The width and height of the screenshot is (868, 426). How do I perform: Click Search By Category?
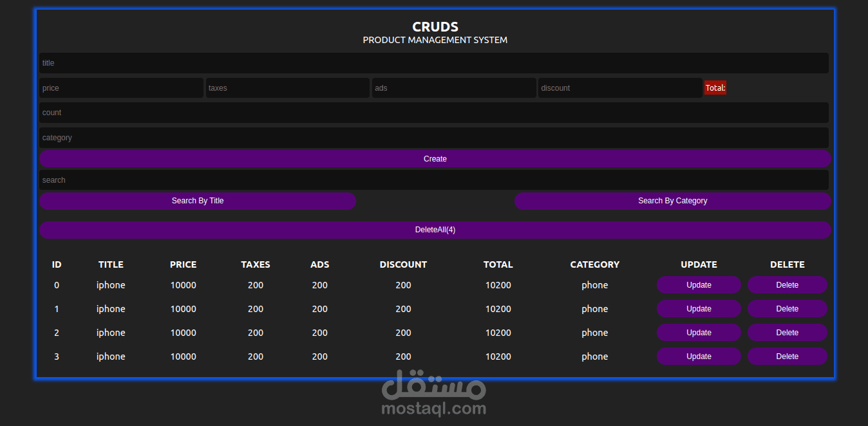click(672, 200)
